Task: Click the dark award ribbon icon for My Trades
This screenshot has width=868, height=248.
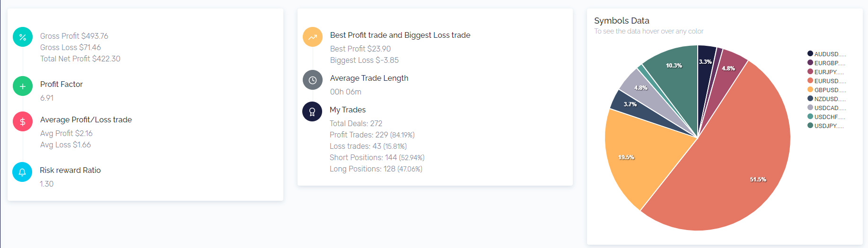Action: tap(312, 111)
